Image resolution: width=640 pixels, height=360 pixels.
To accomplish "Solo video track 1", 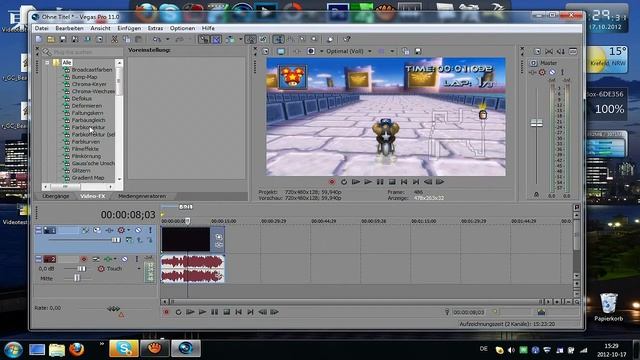I will point(150,230).
